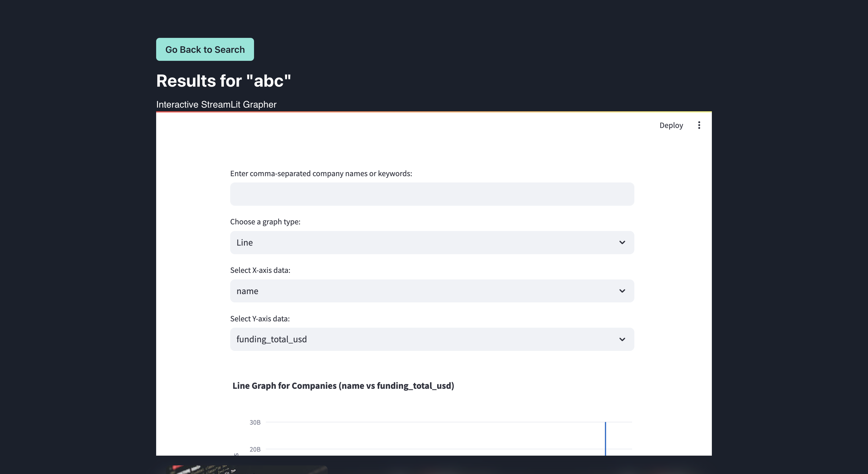Click the blue spike line in chart
Image resolution: width=868 pixels, height=474 pixels.
pos(605,438)
